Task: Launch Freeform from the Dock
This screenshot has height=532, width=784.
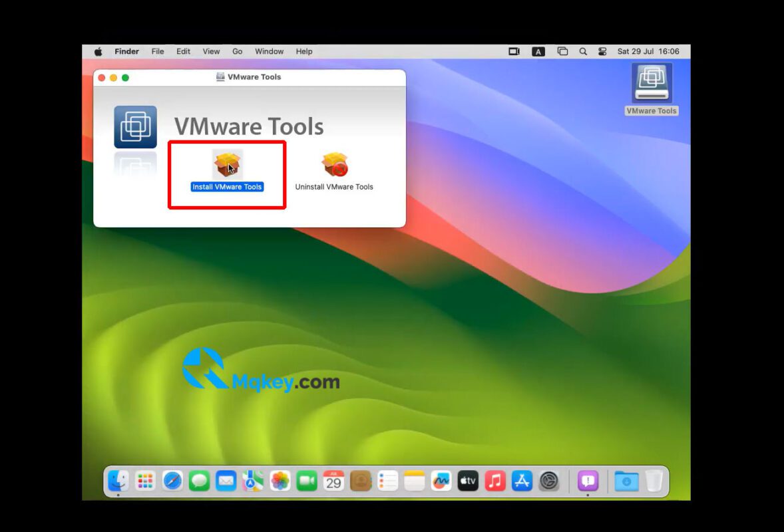Action: (441, 481)
